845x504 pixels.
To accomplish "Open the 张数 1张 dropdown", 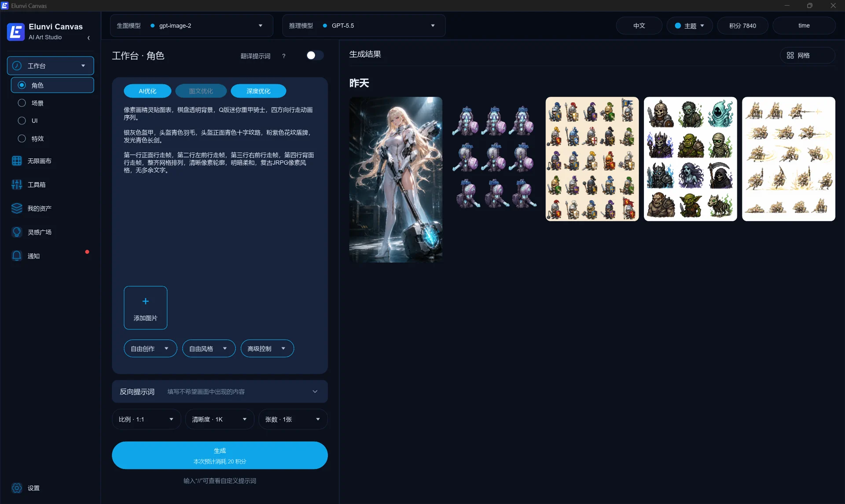I will point(293,419).
